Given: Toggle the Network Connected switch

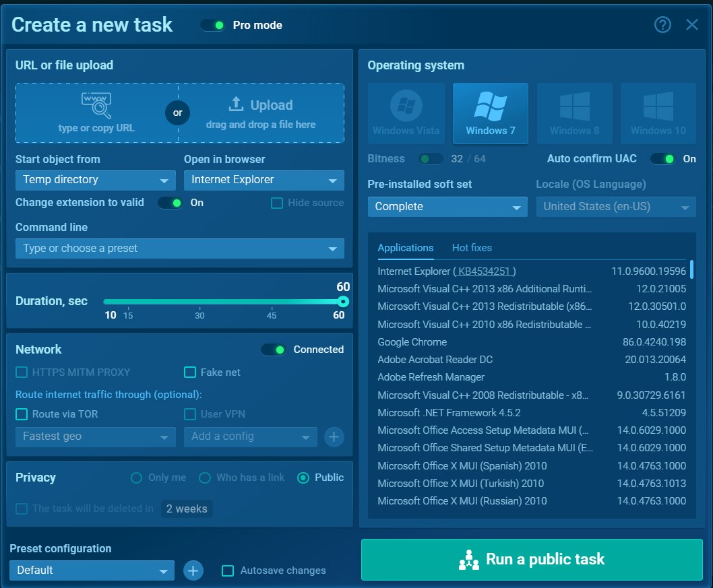Looking at the screenshot, I should coord(274,350).
